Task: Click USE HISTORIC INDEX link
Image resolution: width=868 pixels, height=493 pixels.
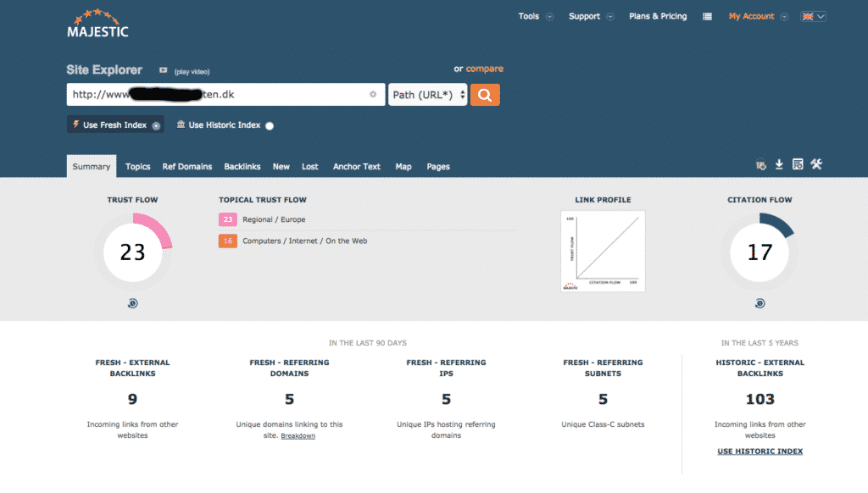Action: click(760, 451)
